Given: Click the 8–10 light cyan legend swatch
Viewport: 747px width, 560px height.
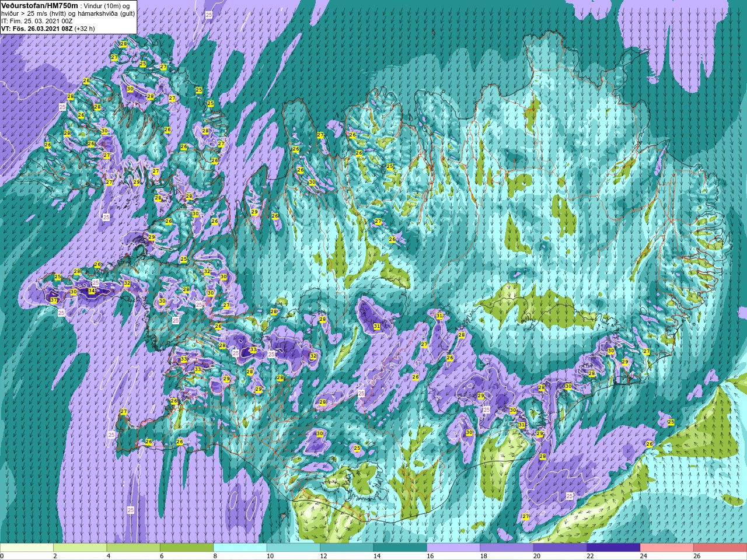Looking at the screenshot, I should (240, 548).
